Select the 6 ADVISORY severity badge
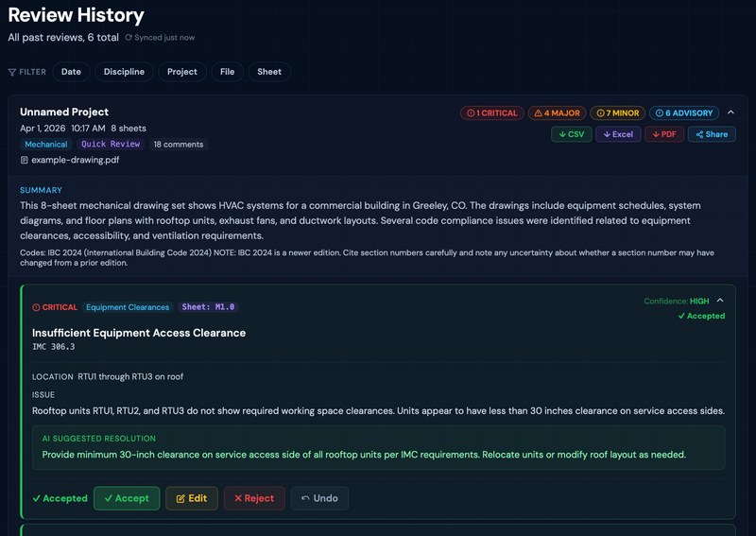 pyautogui.click(x=684, y=112)
